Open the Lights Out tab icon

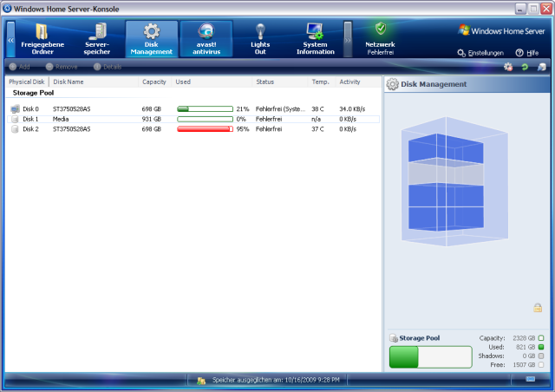pos(260,31)
